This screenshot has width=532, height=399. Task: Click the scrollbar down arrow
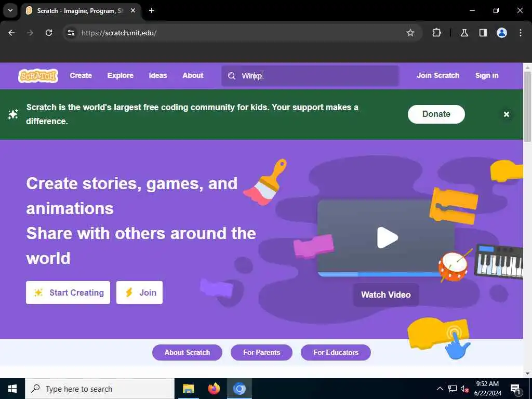pos(528,374)
